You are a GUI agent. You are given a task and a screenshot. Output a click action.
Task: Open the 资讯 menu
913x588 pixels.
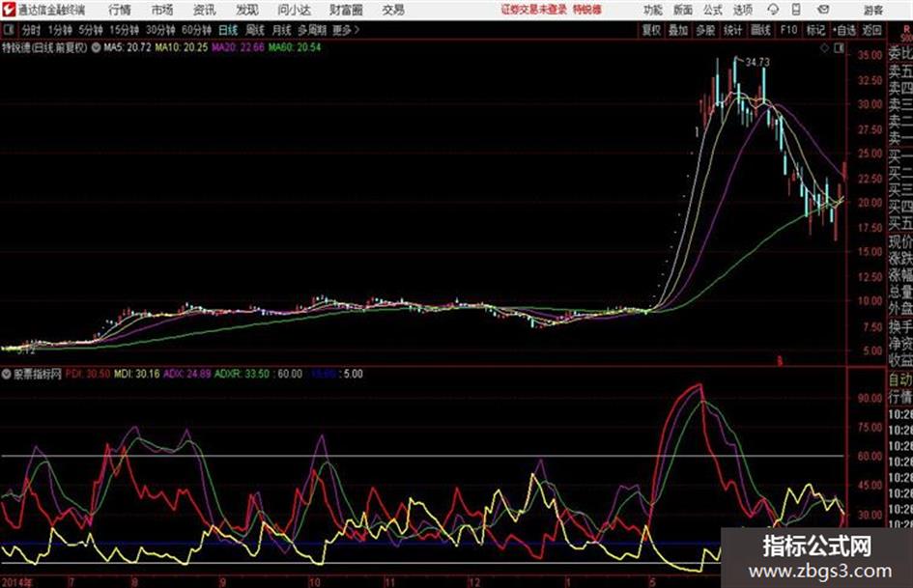click(205, 10)
